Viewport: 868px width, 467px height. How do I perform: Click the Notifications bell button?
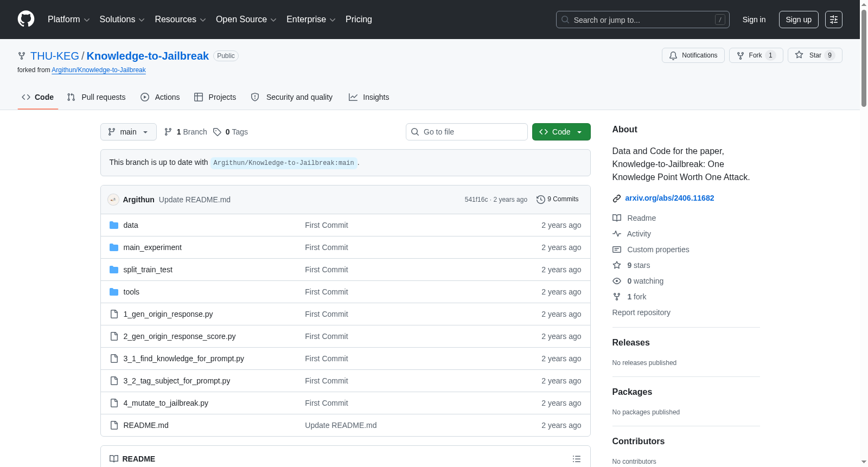(x=693, y=55)
